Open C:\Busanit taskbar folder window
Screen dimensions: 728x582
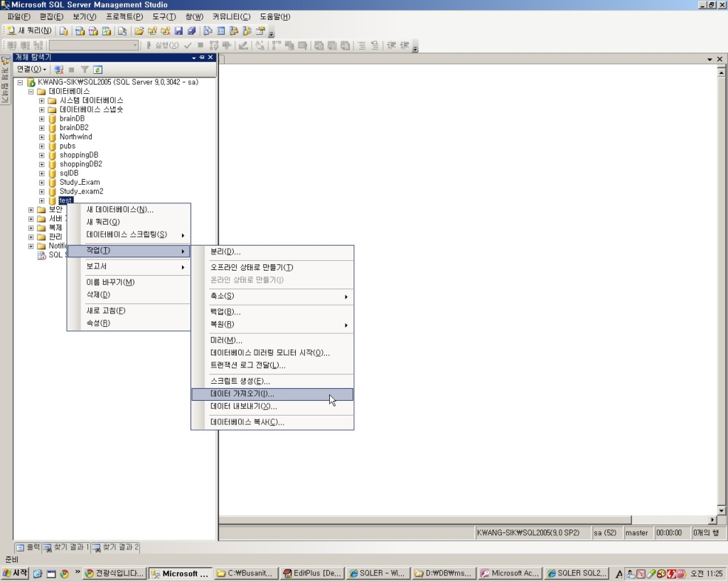(246, 573)
